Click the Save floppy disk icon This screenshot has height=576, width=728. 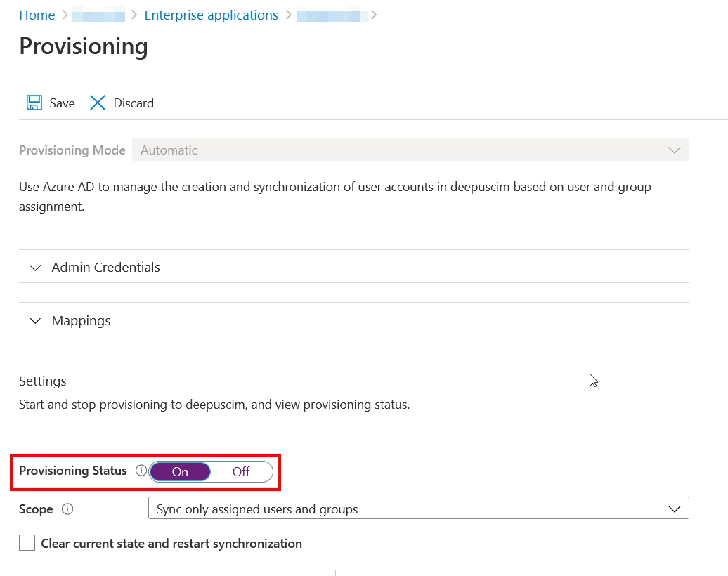34,103
